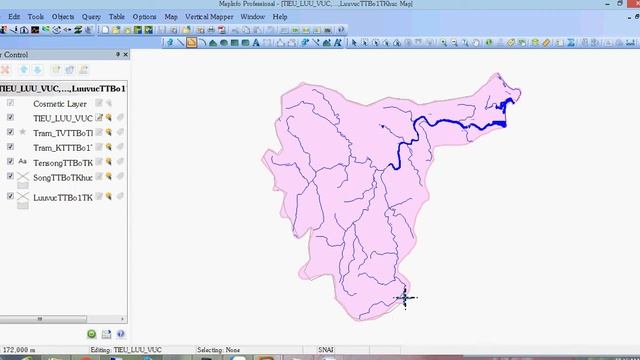This screenshot has width=640, height=360.
Task: Select the TIEU_LUU_VUC layer row
Action: click(64, 118)
